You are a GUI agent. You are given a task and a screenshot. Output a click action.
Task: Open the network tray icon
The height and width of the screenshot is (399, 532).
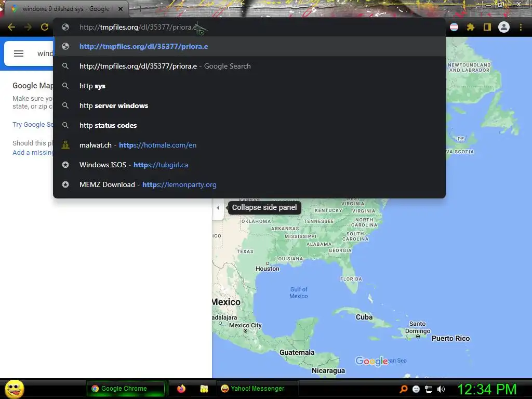[429, 389]
